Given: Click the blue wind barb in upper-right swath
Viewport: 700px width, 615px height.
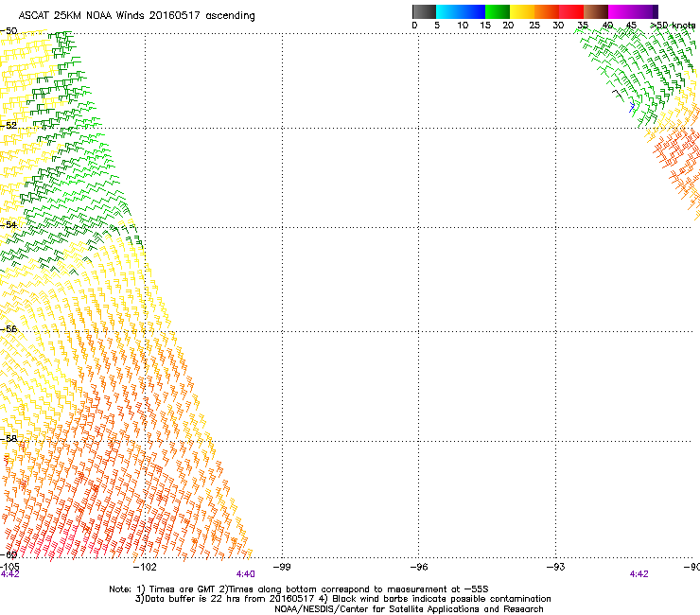Looking at the screenshot, I should (x=632, y=107).
